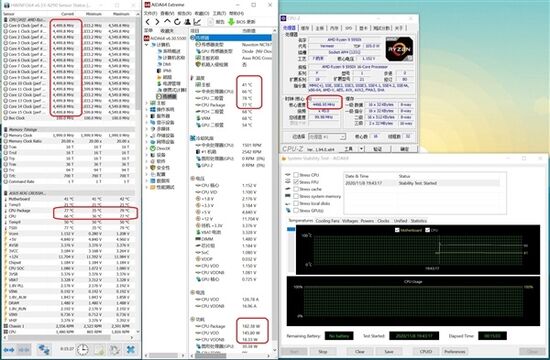550x360 pixels.
Task: Click the Stop button in stability test
Action: click(323, 351)
